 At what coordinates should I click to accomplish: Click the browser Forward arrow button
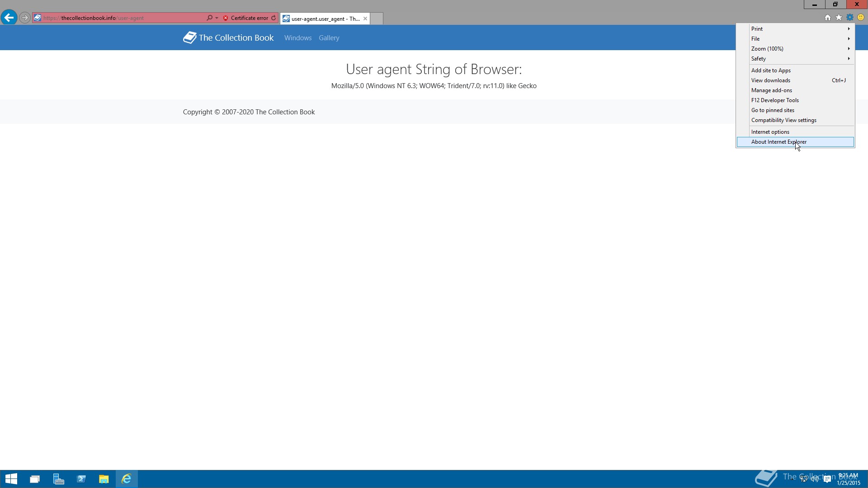25,18
